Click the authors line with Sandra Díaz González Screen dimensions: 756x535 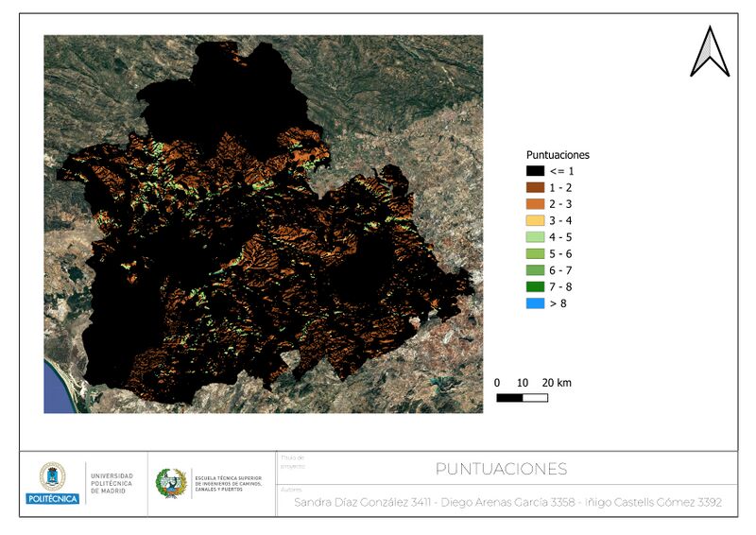[507, 503]
